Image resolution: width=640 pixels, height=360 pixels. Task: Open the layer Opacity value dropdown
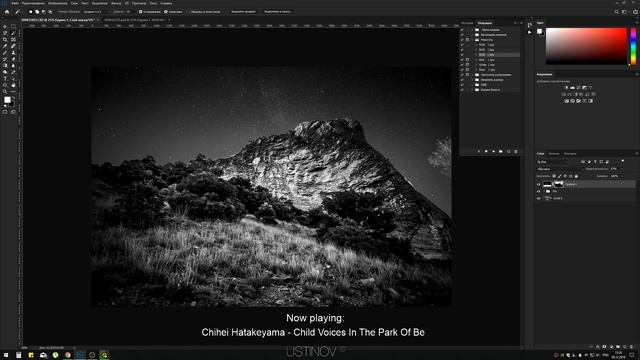(x=622, y=169)
